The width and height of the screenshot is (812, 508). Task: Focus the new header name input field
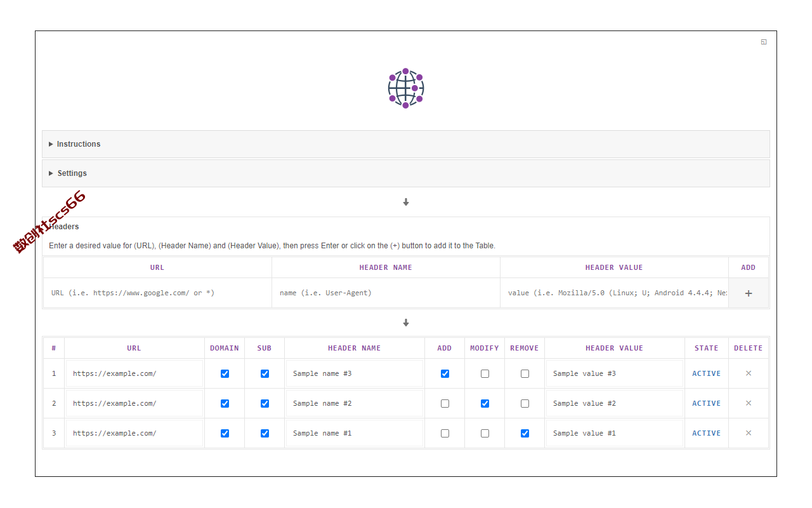386,293
